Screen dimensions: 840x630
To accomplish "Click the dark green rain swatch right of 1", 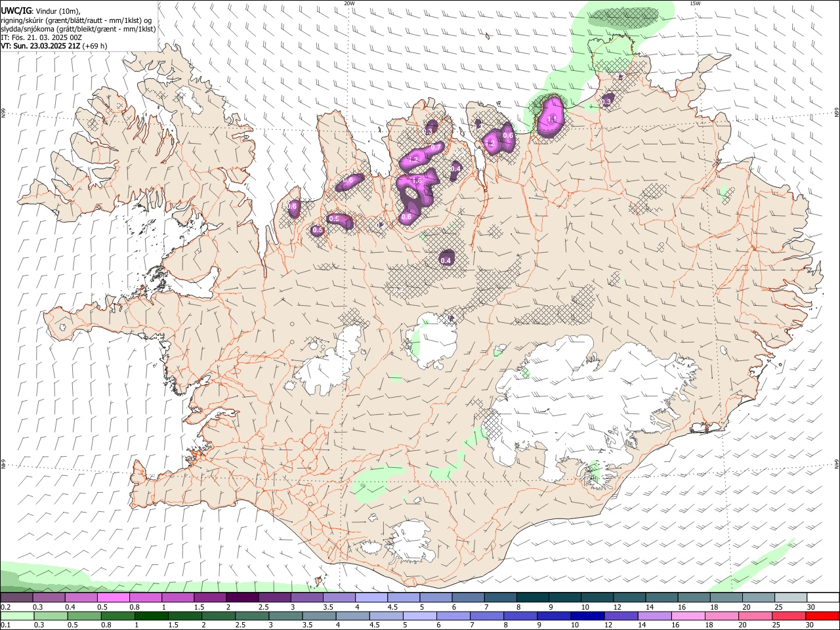I will [151, 616].
